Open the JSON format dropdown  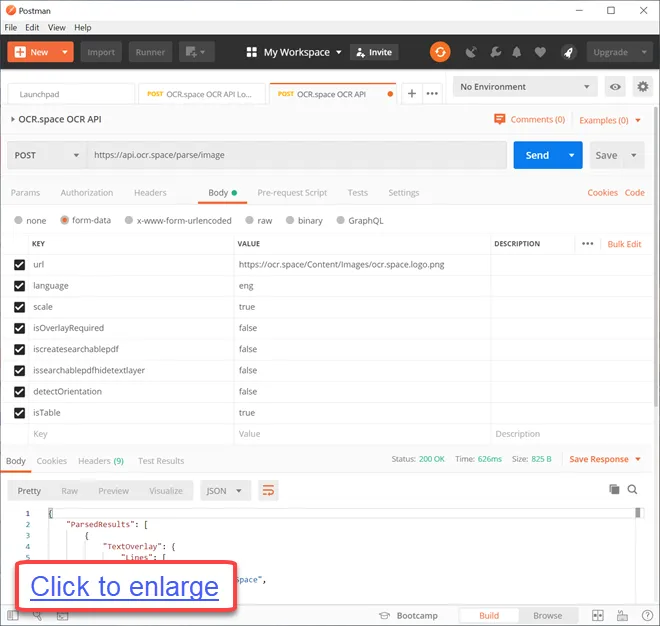tap(225, 490)
